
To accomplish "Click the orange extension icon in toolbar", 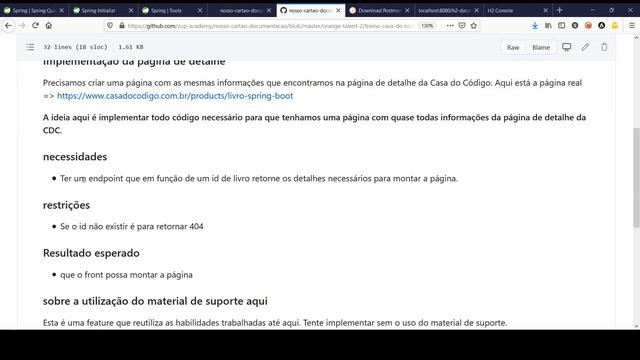I will [588, 25].
